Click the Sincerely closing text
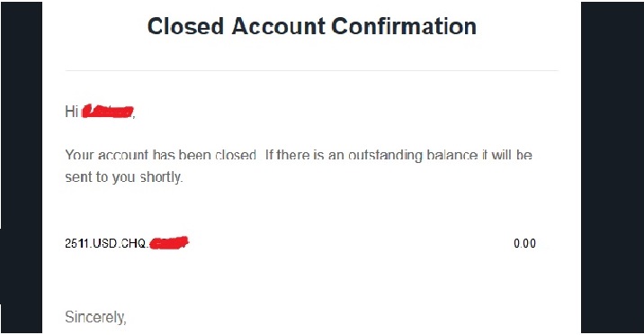This screenshot has width=644, height=335. (95, 317)
